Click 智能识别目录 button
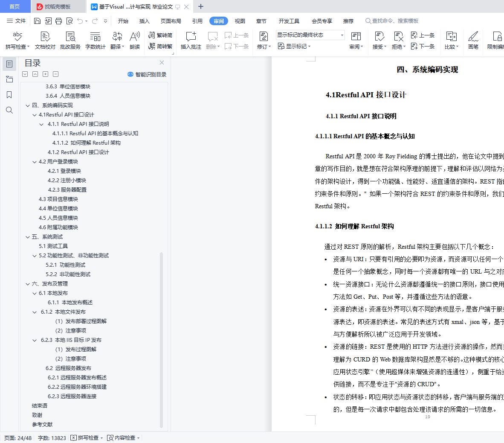The image size is (504, 443). (147, 74)
